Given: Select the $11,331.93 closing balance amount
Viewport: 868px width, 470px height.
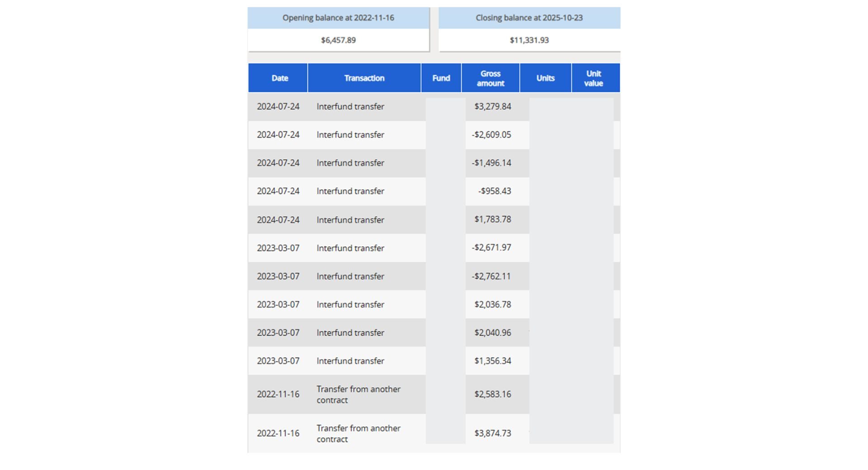Looking at the screenshot, I should click(x=529, y=40).
